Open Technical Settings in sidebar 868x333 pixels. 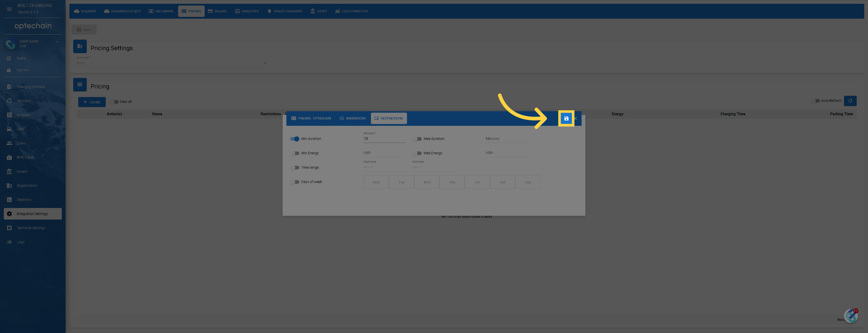[x=31, y=228]
